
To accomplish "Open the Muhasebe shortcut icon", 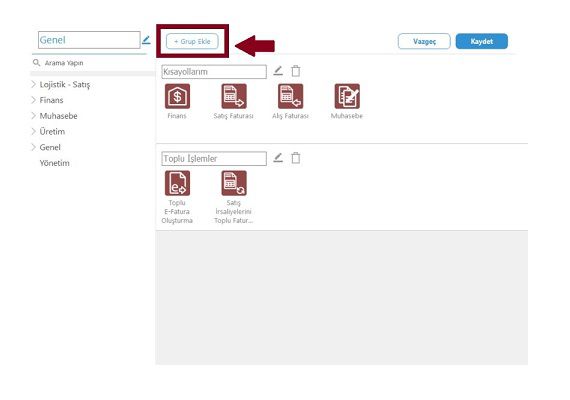I will coord(347,96).
